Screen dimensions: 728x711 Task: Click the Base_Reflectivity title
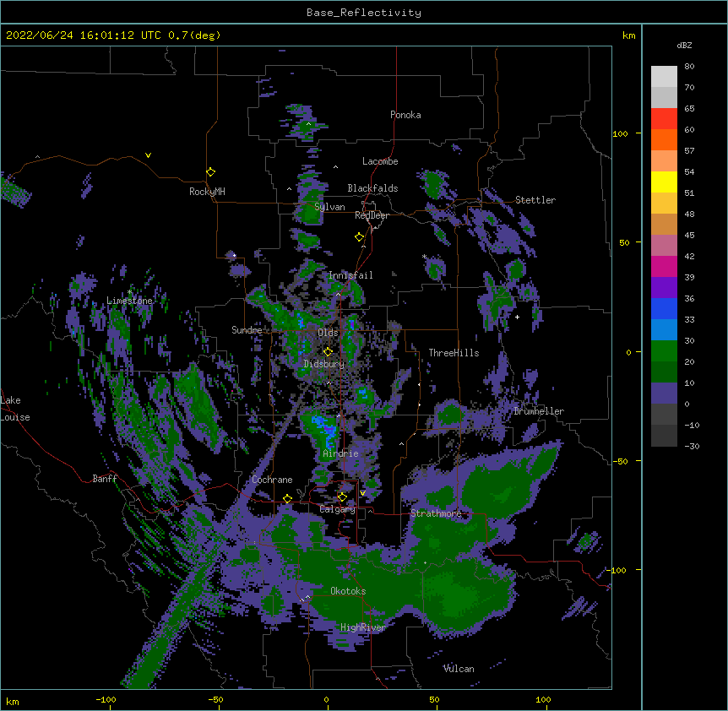[x=364, y=13]
